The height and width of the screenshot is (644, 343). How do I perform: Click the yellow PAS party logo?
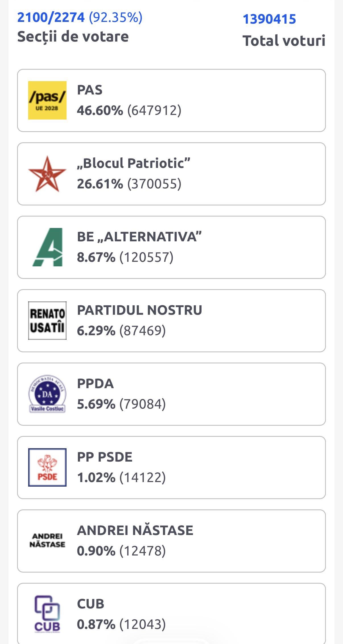click(x=47, y=100)
